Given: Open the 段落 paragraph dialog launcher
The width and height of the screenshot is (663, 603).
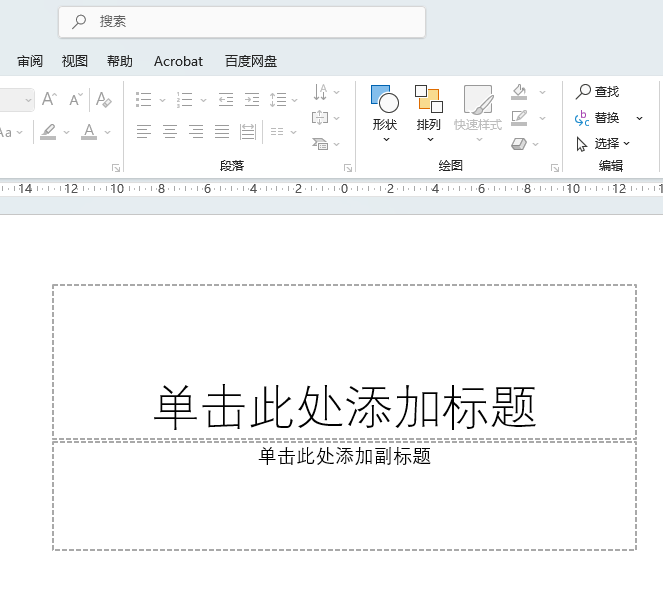Looking at the screenshot, I should pyautogui.click(x=348, y=168).
